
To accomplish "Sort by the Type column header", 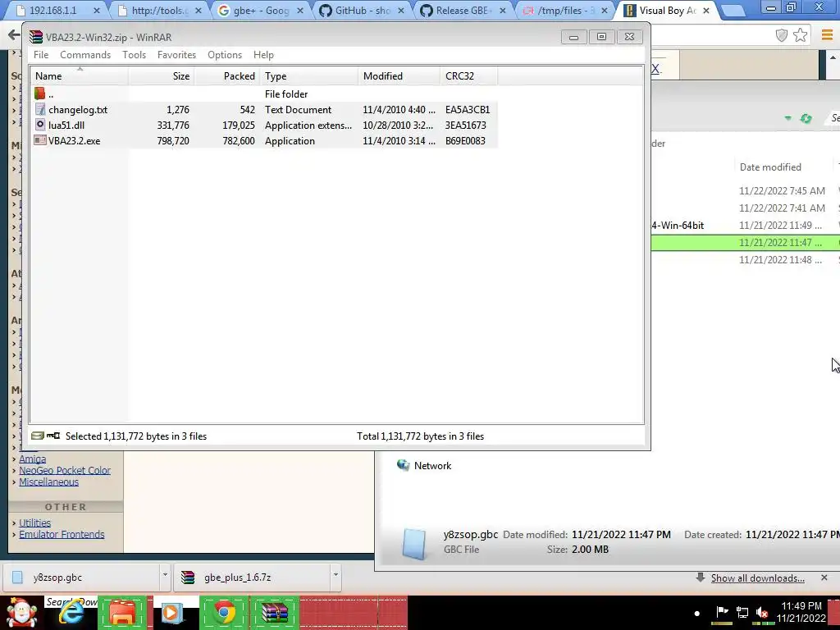I will 309,76.
